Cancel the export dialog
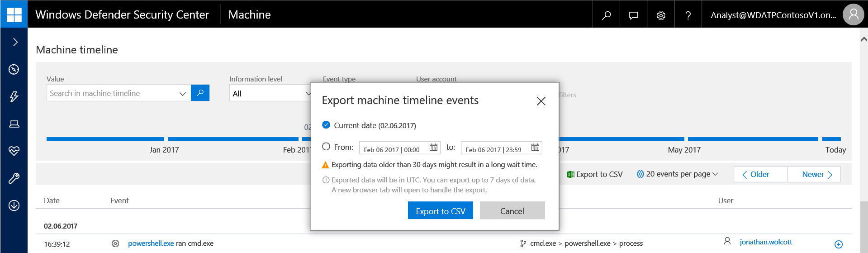Image resolution: width=868 pixels, height=253 pixels. 512,211
